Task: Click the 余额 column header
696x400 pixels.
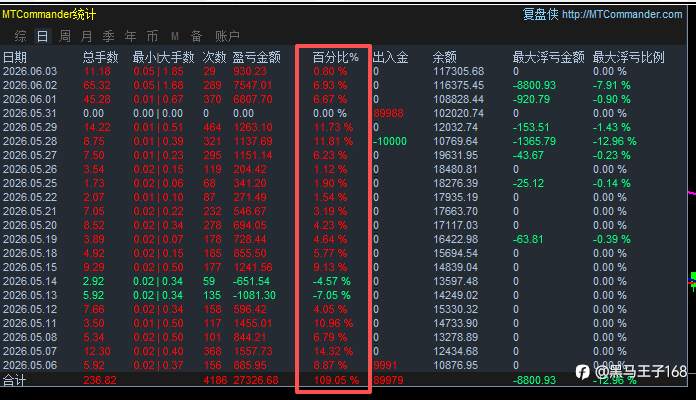Action: click(x=444, y=57)
